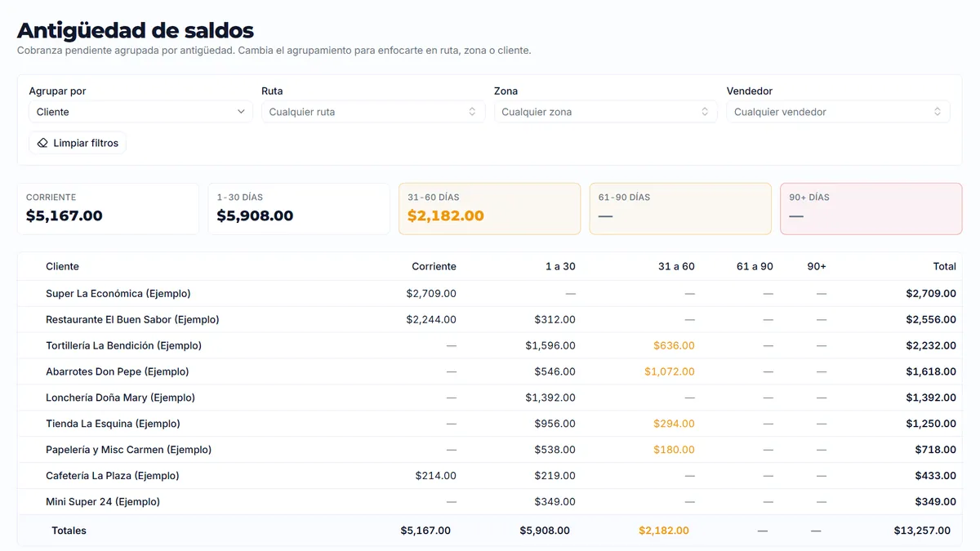Screen dimensions: 980x551
Task: Click the orange $1,072.00 amount
Action: (670, 372)
